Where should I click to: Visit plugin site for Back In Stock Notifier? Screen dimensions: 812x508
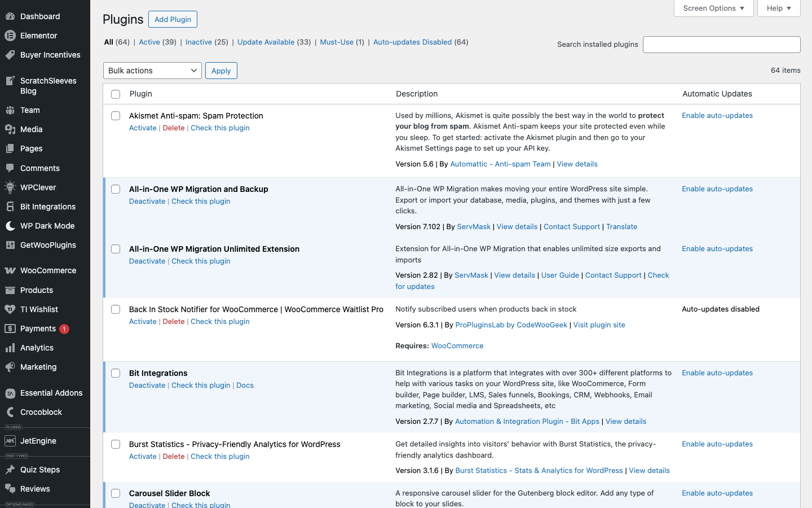click(599, 325)
